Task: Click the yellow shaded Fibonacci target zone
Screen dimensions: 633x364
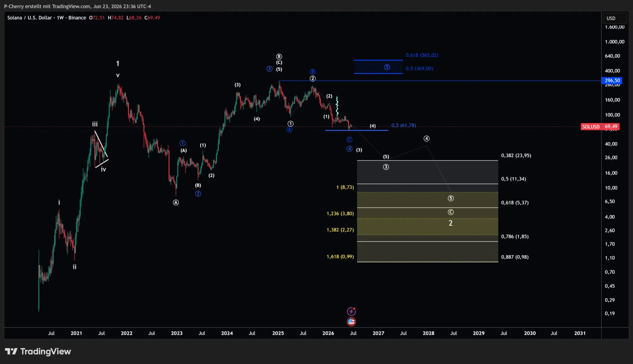Action: [427, 227]
